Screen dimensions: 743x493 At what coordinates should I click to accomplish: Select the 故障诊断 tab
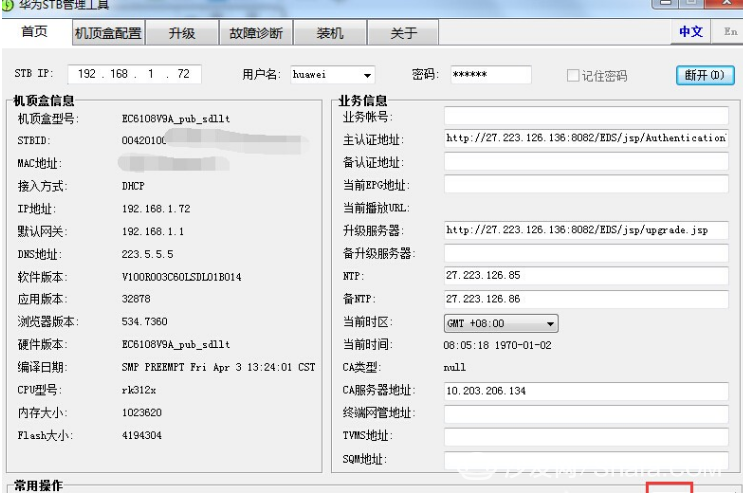[x=256, y=33]
